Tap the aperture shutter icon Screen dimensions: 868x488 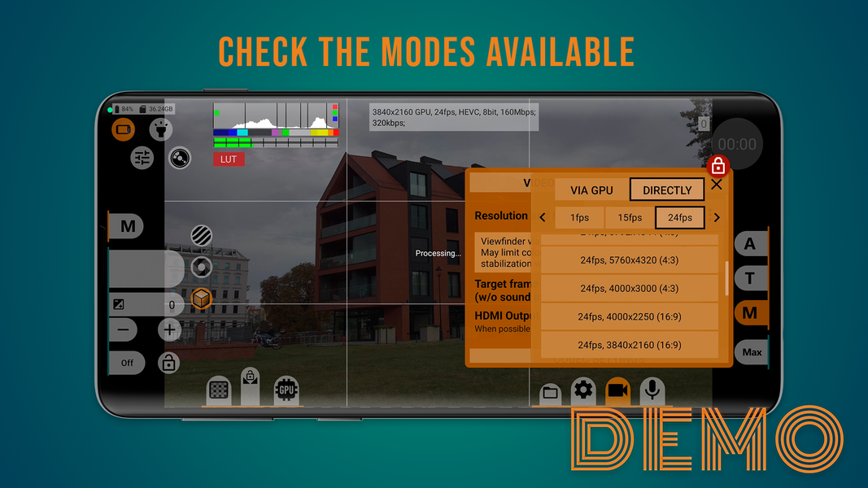point(202,268)
